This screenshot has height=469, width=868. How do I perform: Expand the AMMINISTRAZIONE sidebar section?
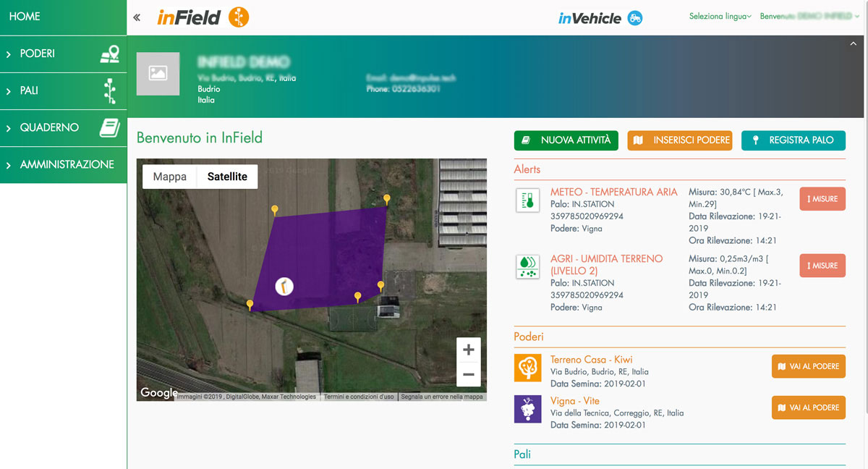(x=63, y=165)
